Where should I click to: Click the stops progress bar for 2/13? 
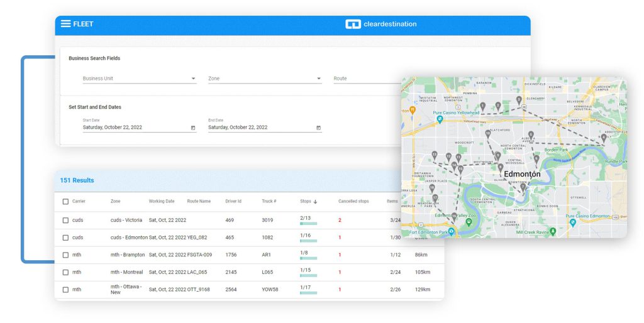tap(308, 224)
